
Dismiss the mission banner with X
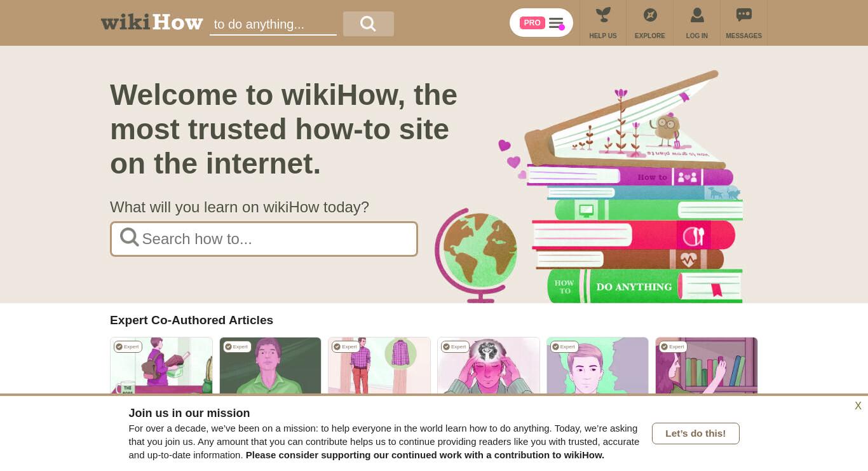point(858,406)
